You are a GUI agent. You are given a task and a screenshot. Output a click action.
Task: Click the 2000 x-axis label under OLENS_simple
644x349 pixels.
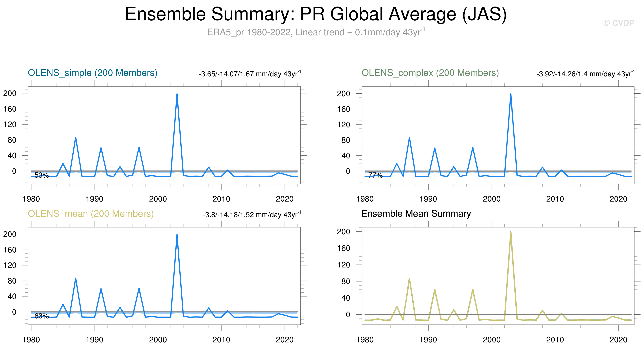pos(158,199)
